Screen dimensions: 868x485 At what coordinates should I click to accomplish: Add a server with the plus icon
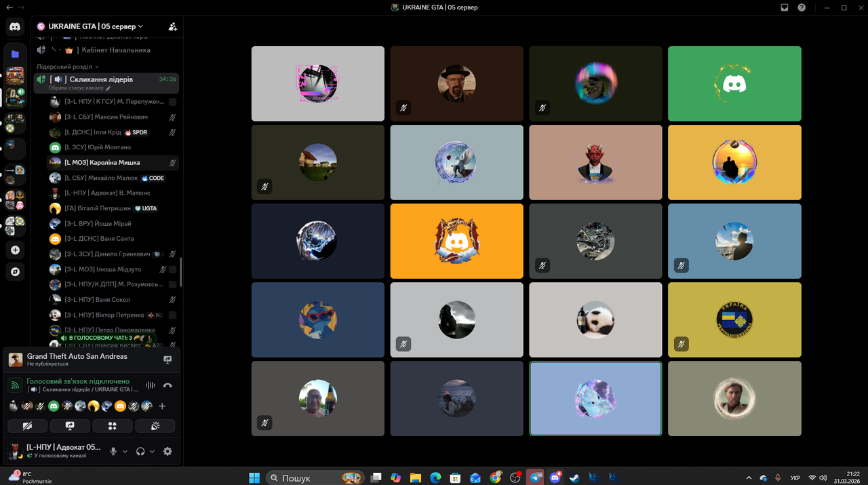coord(15,250)
